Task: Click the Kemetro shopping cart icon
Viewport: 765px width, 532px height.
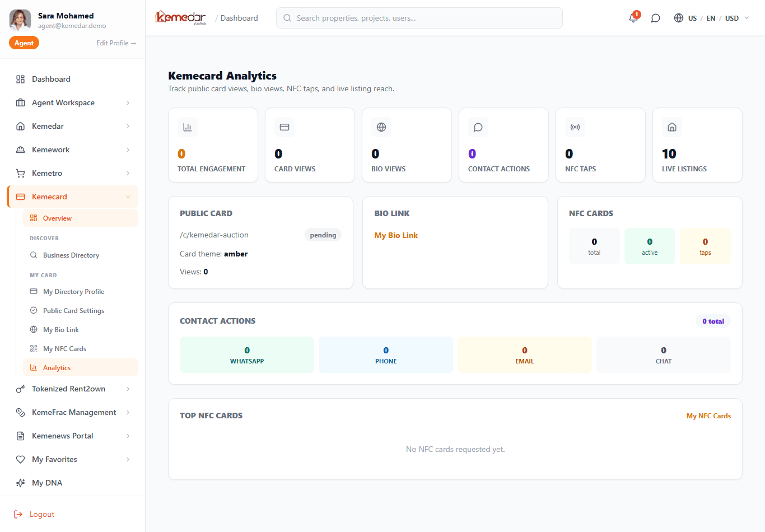Action: pyautogui.click(x=21, y=173)
